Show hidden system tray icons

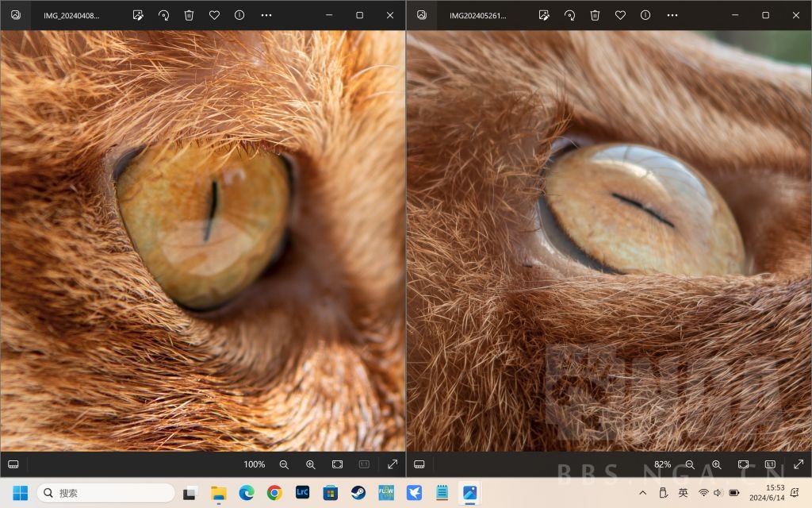point(642,493)
